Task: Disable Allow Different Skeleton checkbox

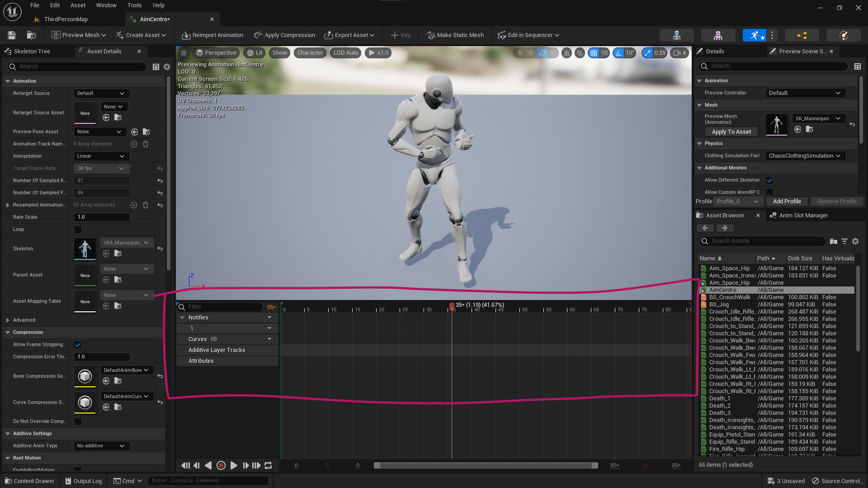Action: [769, 180]
